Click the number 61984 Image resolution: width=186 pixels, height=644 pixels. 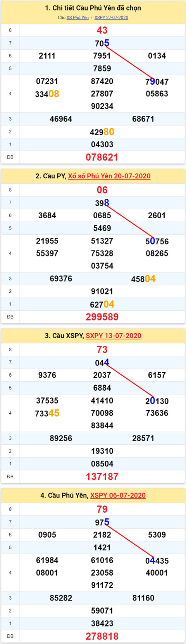47,560
